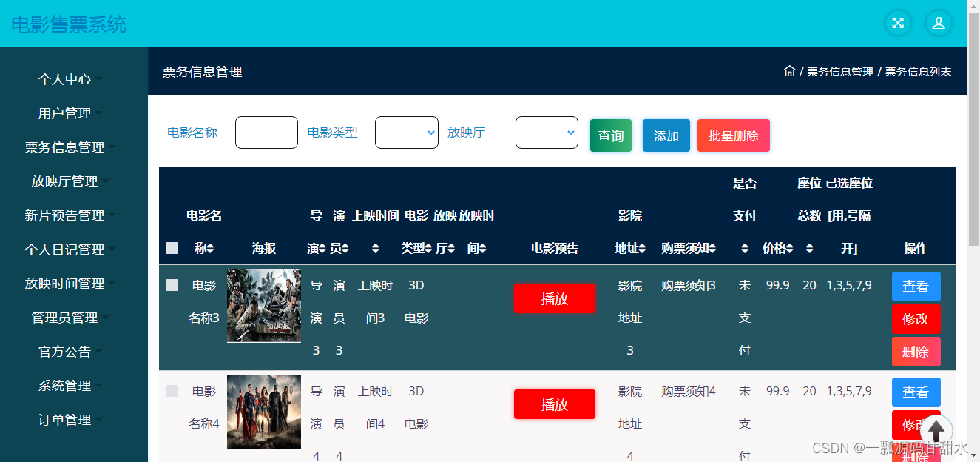Click the 添加 add button
Viewport: 980px width, 462px height.
tap(666, 135)
